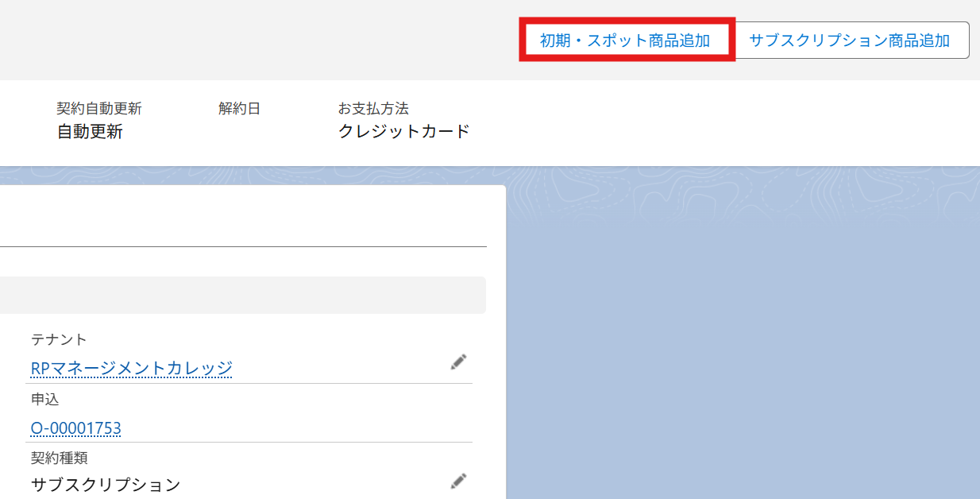Click the 申込 field label
Screen dimensions: 980x499
coord(44,399)
